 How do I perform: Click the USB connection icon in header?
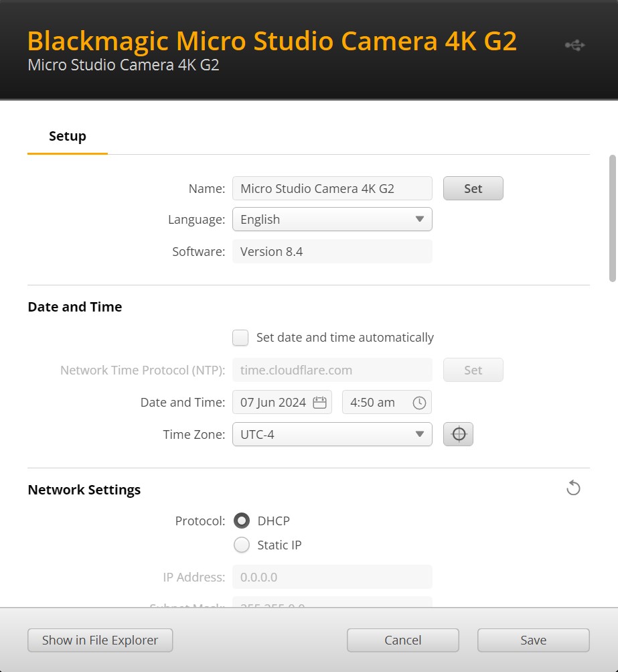pyautogui.click(x=574, y=45)
